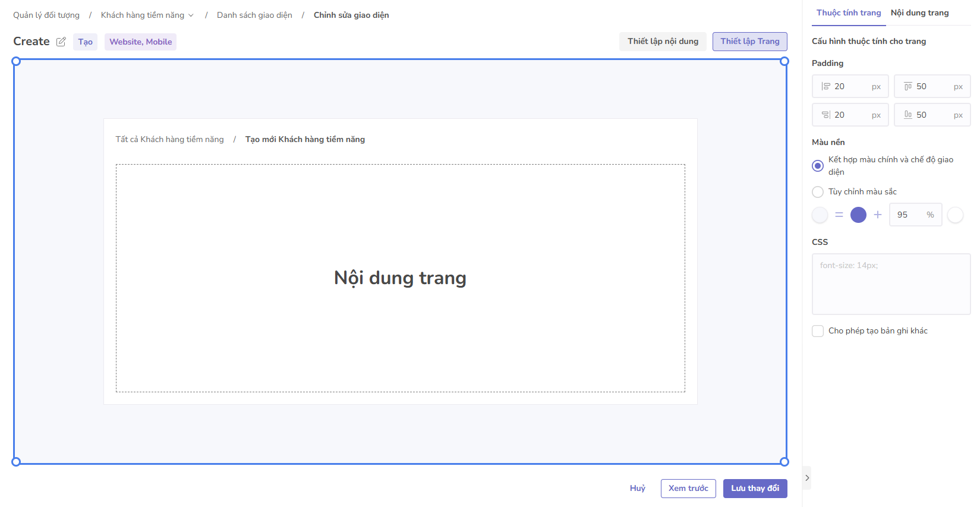This screenshot has width=980, height=507.
Task: Click the light gray result color swatch
Action: [820, 215]
